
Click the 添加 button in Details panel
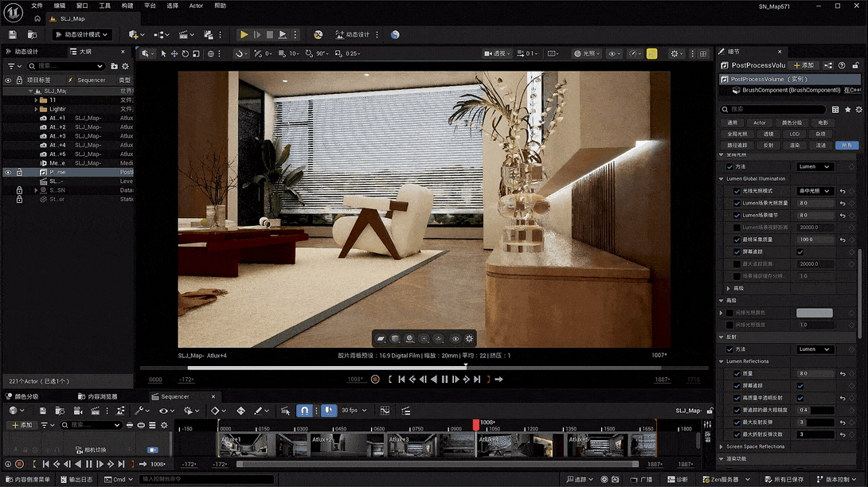coord(803,65)
